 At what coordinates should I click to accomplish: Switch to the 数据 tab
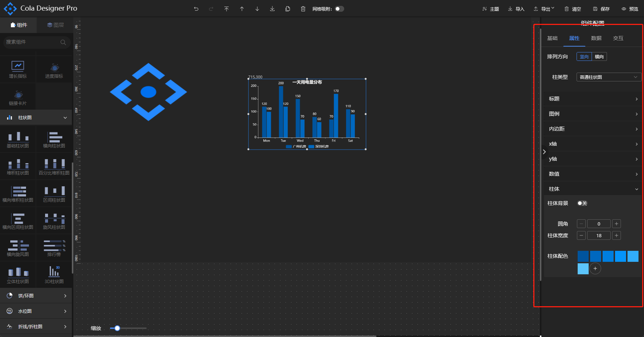point(596,38)
